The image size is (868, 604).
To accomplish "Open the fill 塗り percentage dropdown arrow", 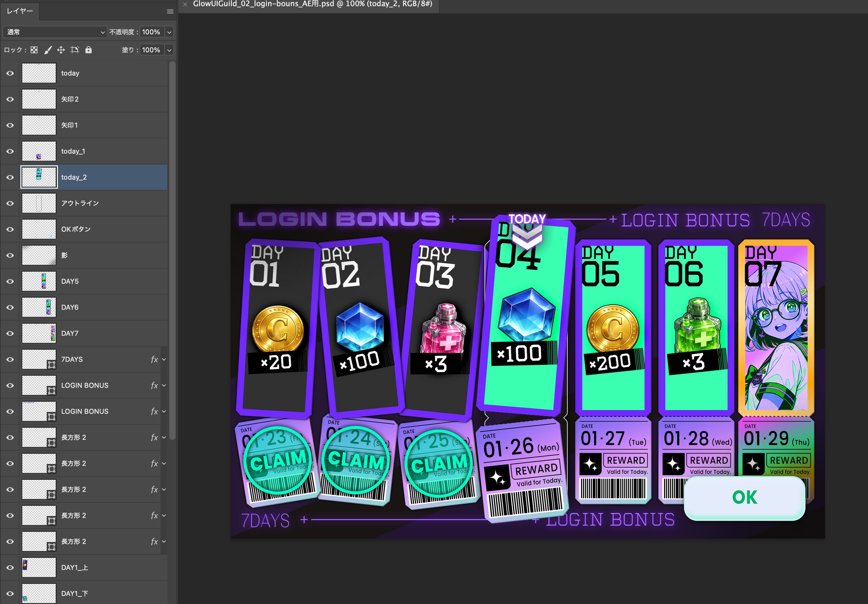I will [x=169, y=50].
